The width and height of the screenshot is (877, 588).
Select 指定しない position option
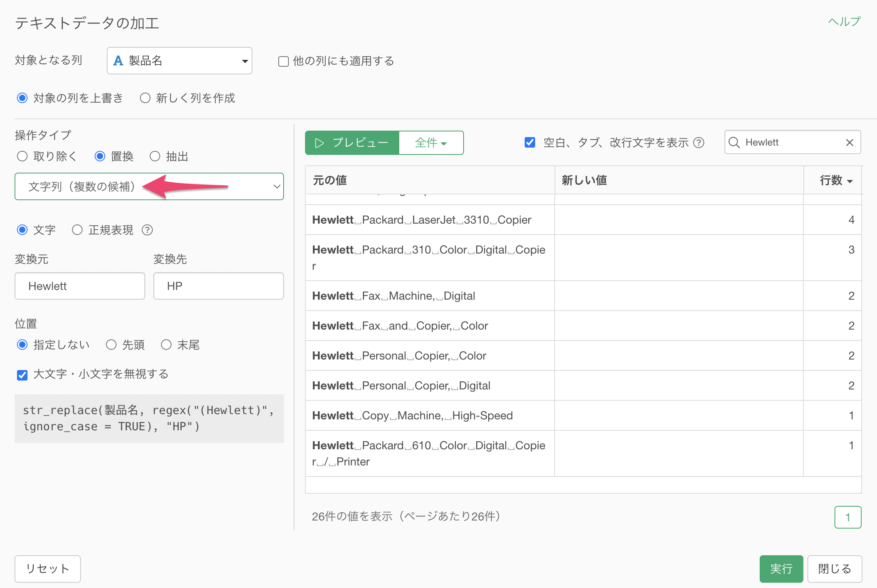[22, 345]
